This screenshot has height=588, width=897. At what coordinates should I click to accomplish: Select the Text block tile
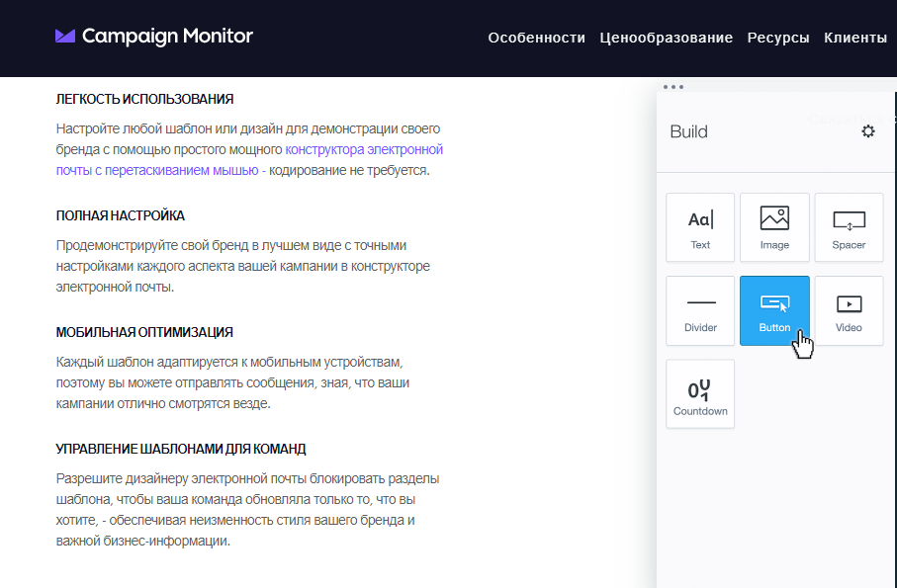point(700,227)
